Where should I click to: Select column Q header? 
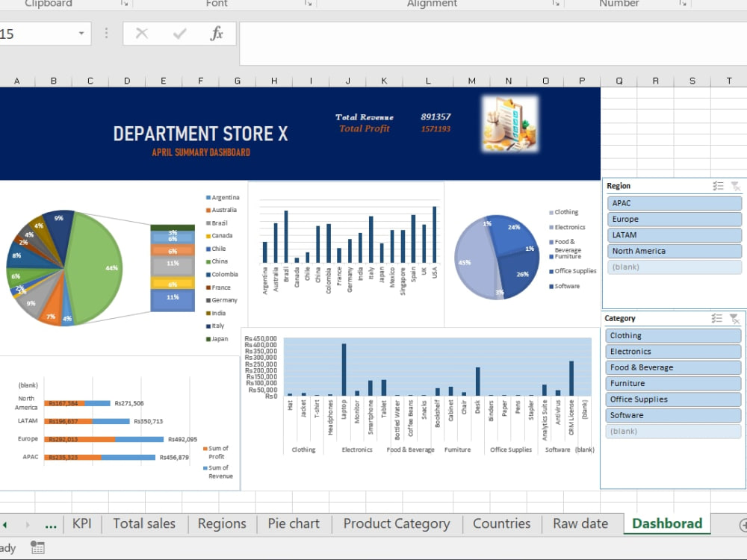point(619,81)
